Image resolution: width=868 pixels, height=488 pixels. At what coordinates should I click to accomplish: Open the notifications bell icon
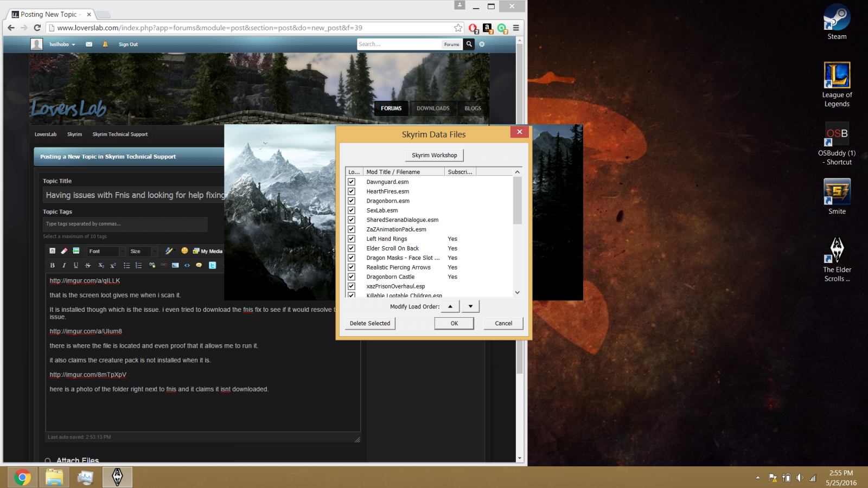[105, 44]
